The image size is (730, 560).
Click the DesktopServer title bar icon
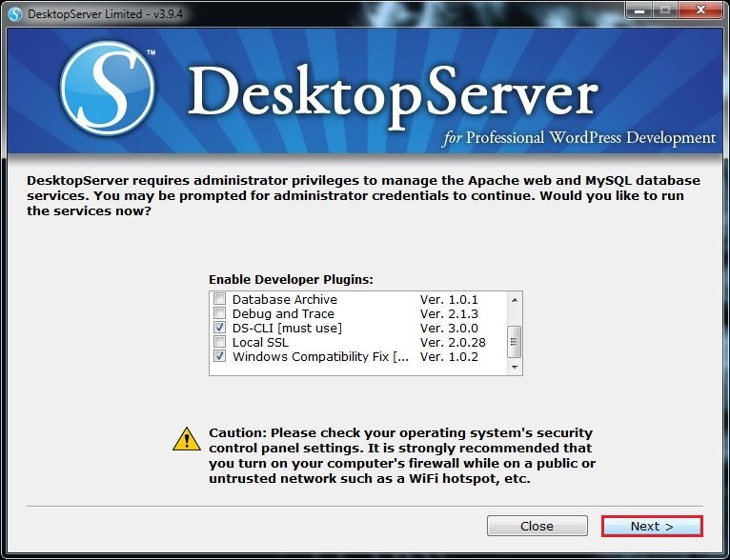point(15,14)
